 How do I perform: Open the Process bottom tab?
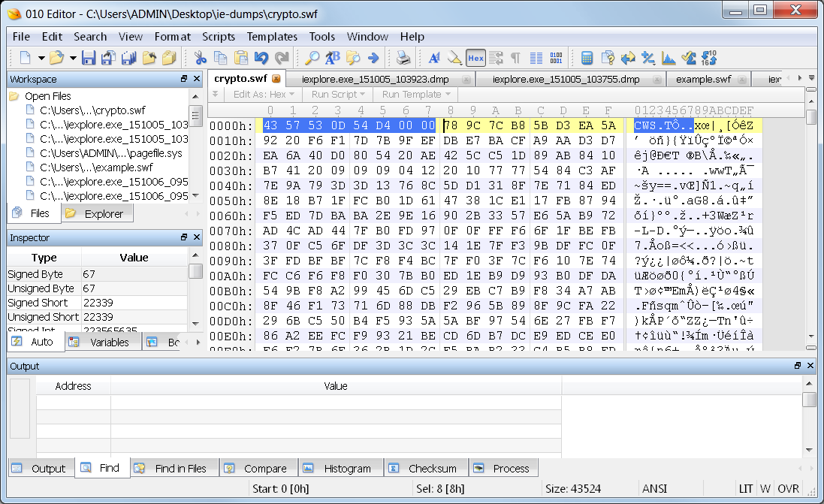tap(503, 468)
